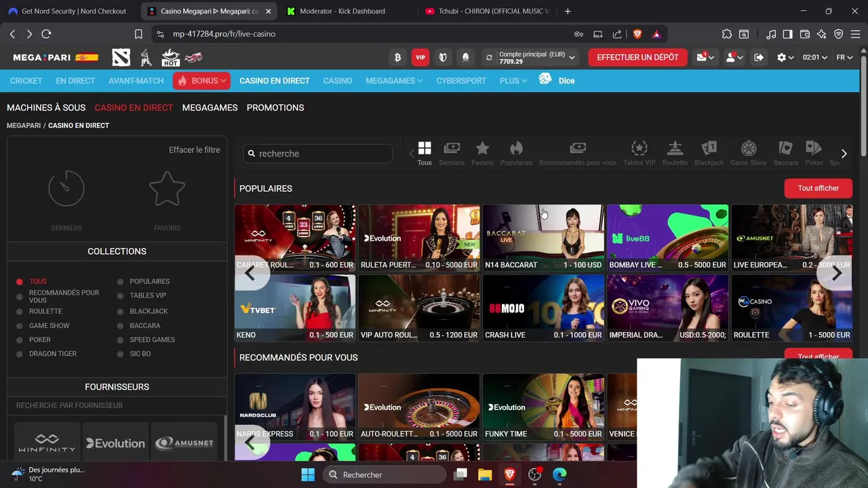Open the FR language dropdown
This screenshot has height=488, width=868.
pyautogui.click(x=844, y=58)
